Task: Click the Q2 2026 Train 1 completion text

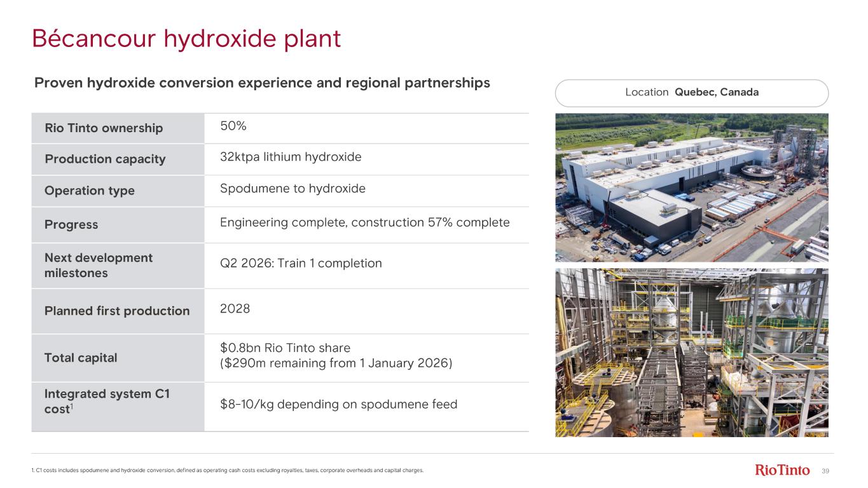Action: pos(301,263)
